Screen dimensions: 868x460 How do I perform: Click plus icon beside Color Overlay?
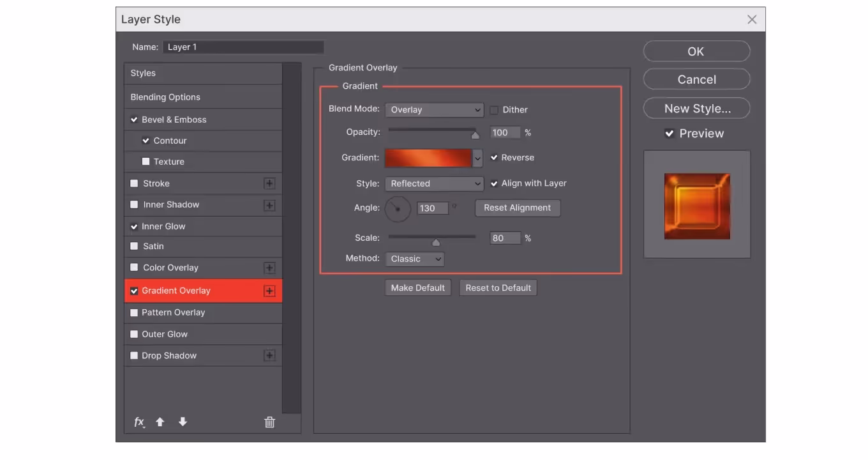pos(269,268)
